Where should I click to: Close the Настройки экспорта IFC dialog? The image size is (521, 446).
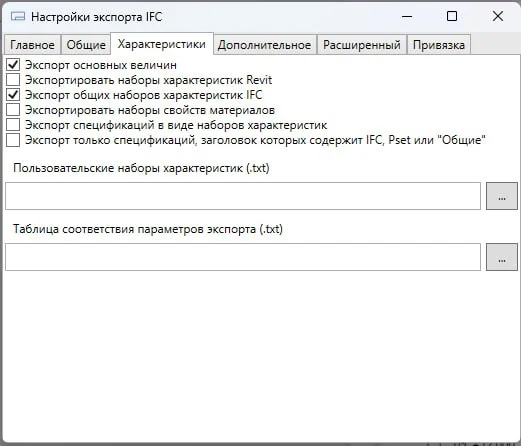click(498, 16)
